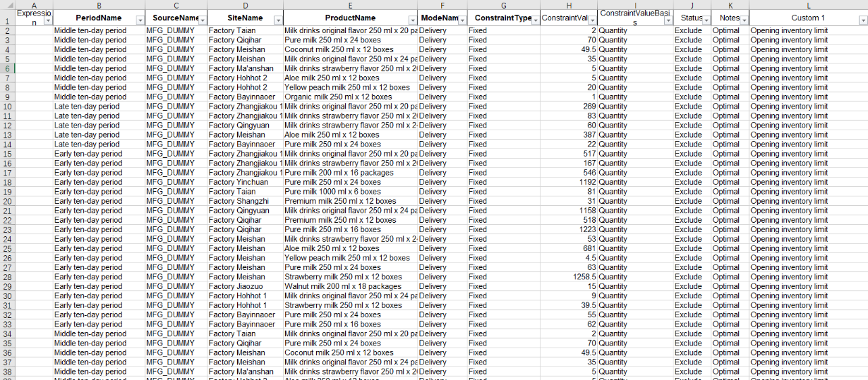
Task: Open the PeriodName filter dropdown
Action: [x=140, y=21]
